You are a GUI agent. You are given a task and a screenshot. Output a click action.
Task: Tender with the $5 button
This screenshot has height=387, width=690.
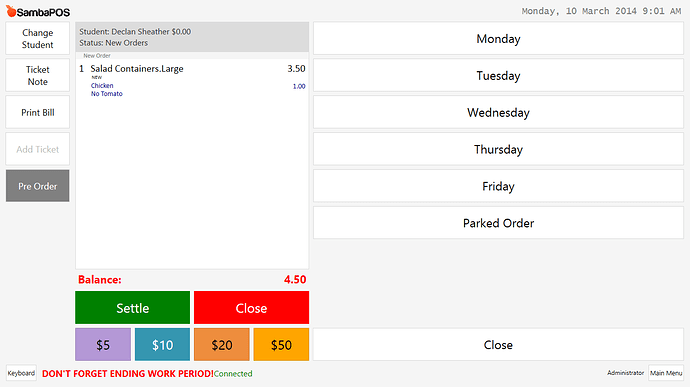pyautogui.click(x=103, y=344)
